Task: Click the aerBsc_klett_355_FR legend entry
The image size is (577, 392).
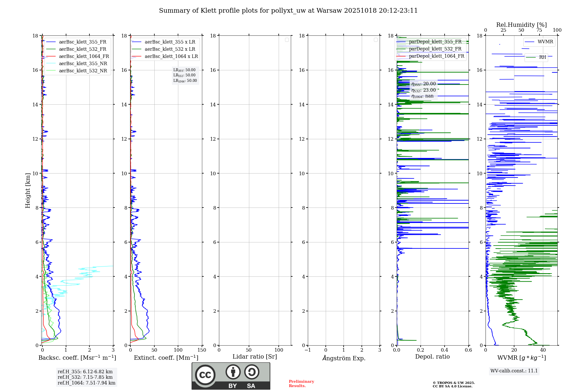Action: [83, 42]
